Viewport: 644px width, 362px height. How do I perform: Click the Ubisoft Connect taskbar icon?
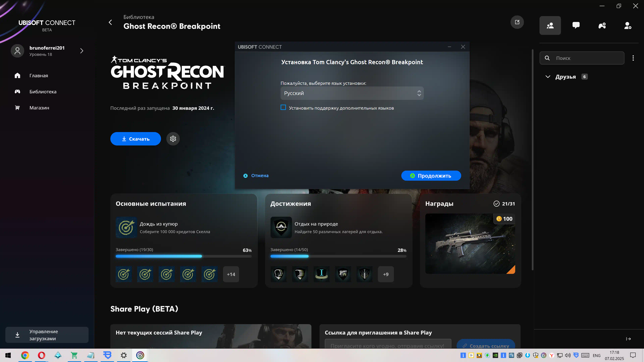pyautogui.click(x=140, y=355)
